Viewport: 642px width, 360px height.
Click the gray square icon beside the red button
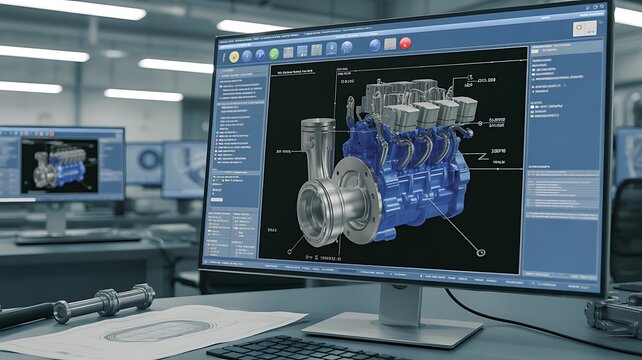(x=390, y=44)
